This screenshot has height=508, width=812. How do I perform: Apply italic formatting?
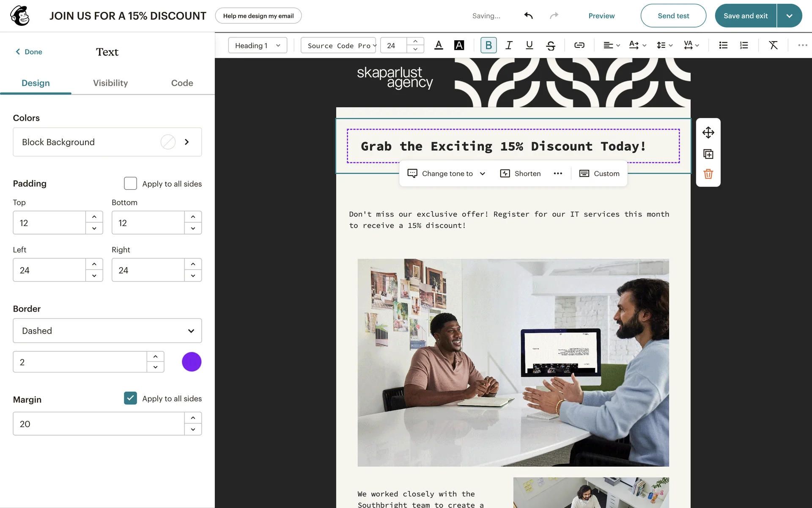pyautogui.click(x=509, y=45)
